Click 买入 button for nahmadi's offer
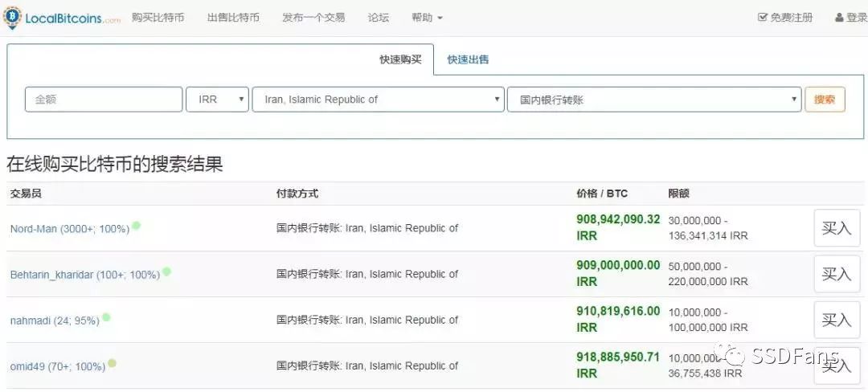Screen dimensions: 868x392 (837, 320)
